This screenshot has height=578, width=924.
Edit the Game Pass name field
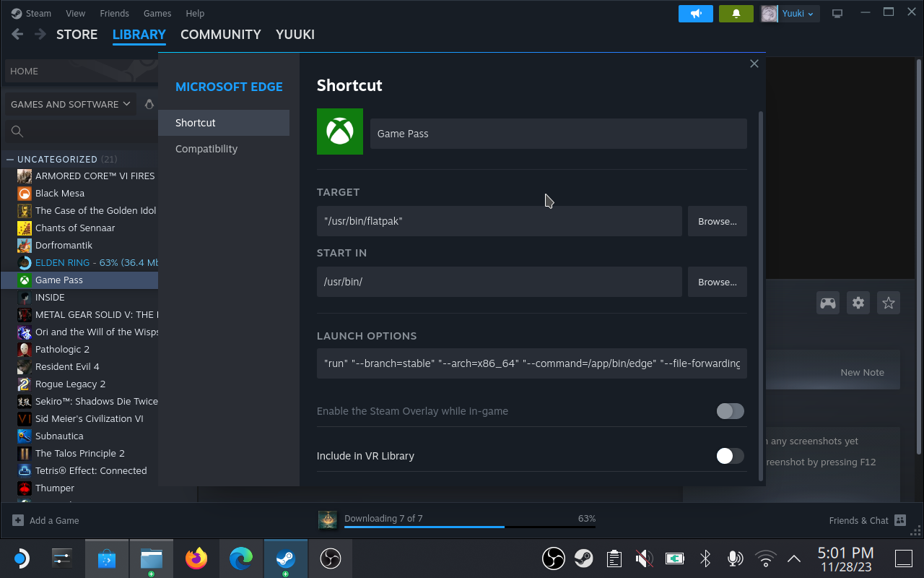(559, 134)
